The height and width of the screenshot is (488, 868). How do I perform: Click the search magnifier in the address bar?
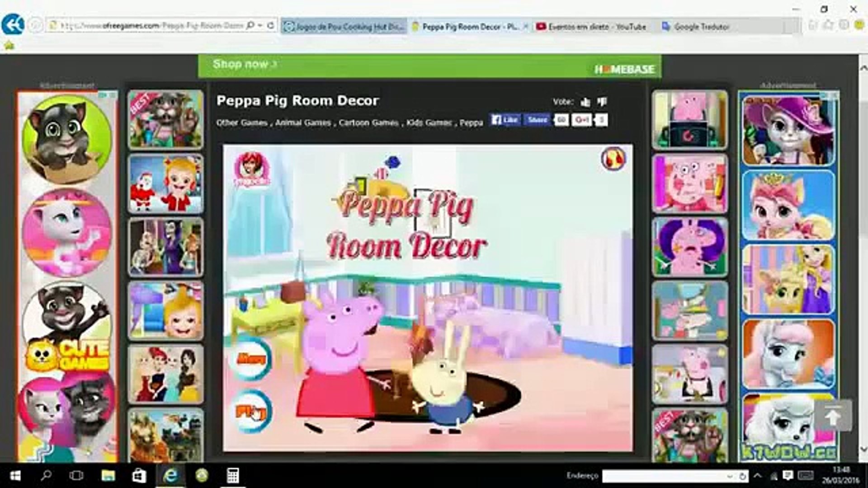point(250,25)
